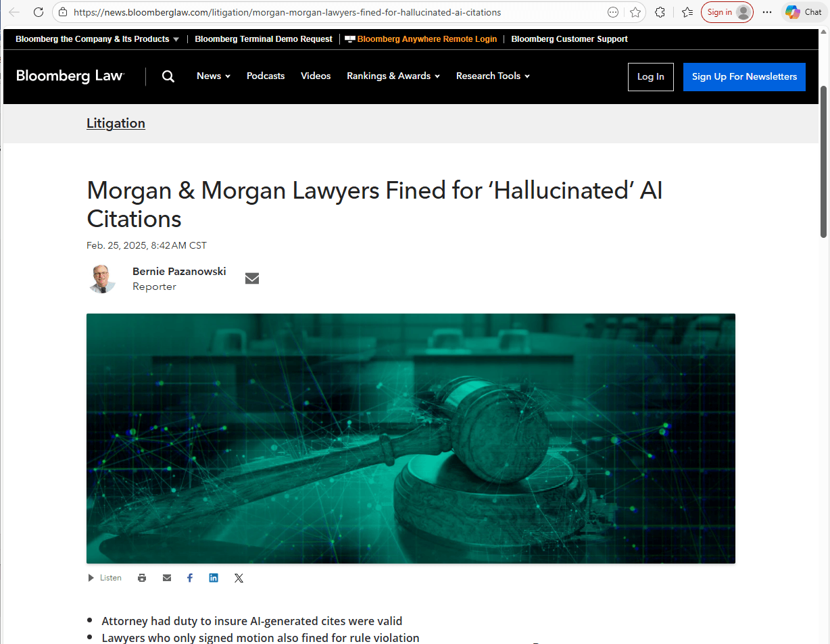The image size is (830, 644).
Task: Play the article with Listen button
Action: pyautogui.click(x=105, y=578)
